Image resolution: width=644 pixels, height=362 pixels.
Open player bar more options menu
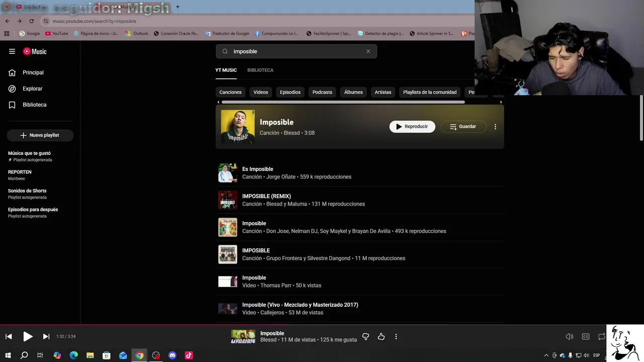point(396,336)
